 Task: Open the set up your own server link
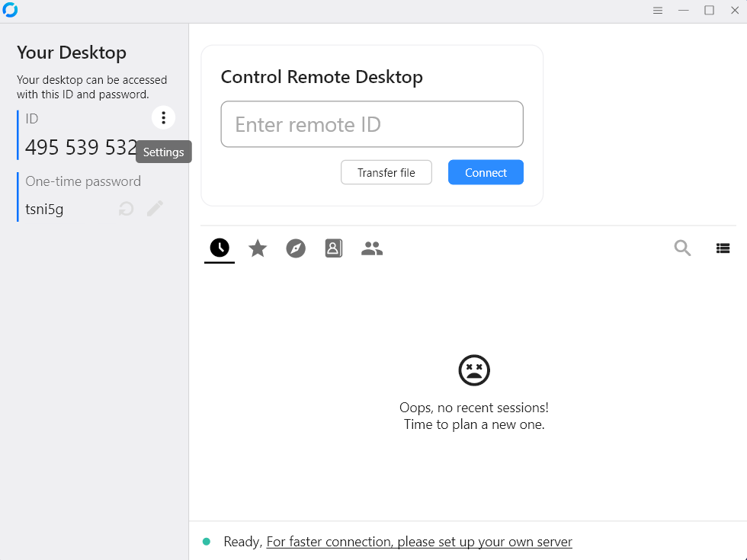pos(419,542)
